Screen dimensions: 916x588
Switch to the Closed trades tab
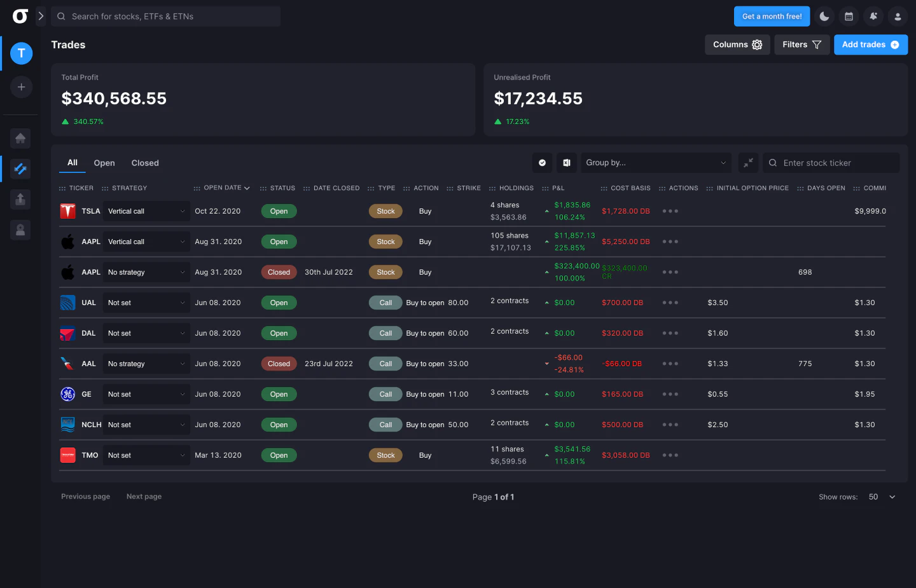(144, 163)
